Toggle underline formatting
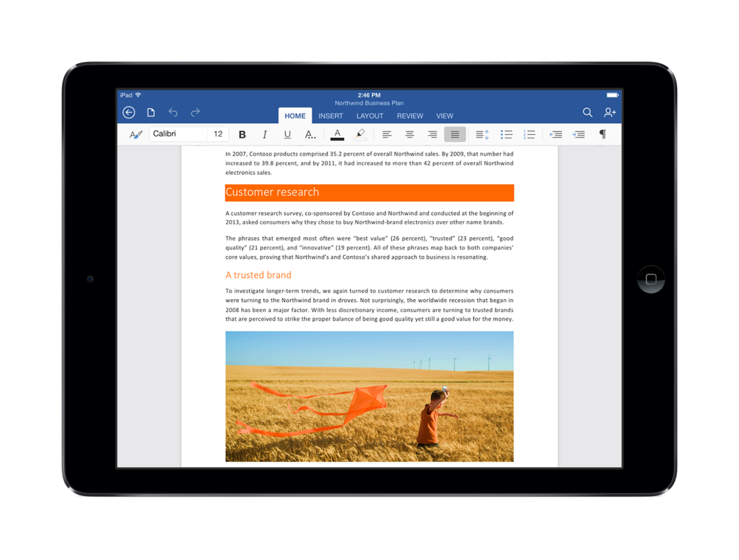The image size is (739, 560). tap(287, 134)
